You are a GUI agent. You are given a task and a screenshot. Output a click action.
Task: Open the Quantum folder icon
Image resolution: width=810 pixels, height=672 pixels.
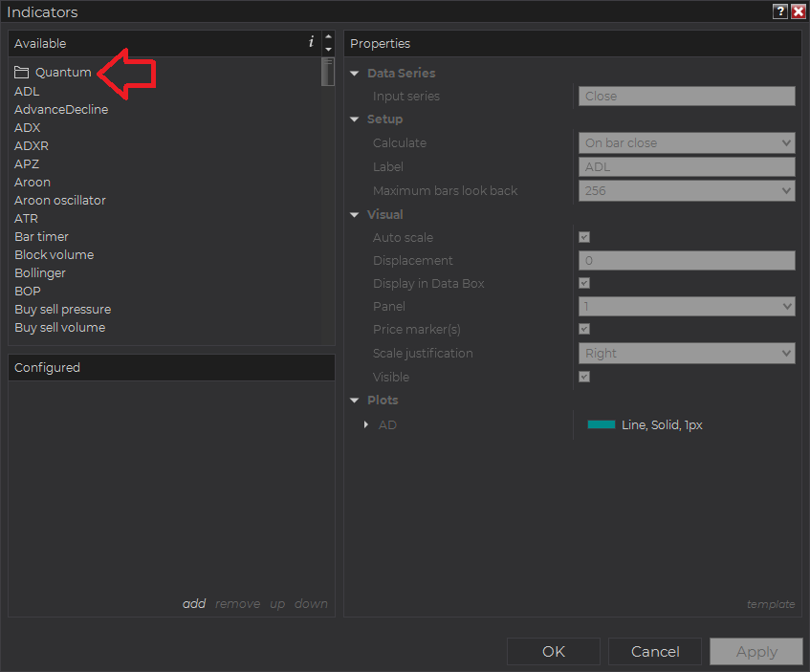tap(21, 73)
